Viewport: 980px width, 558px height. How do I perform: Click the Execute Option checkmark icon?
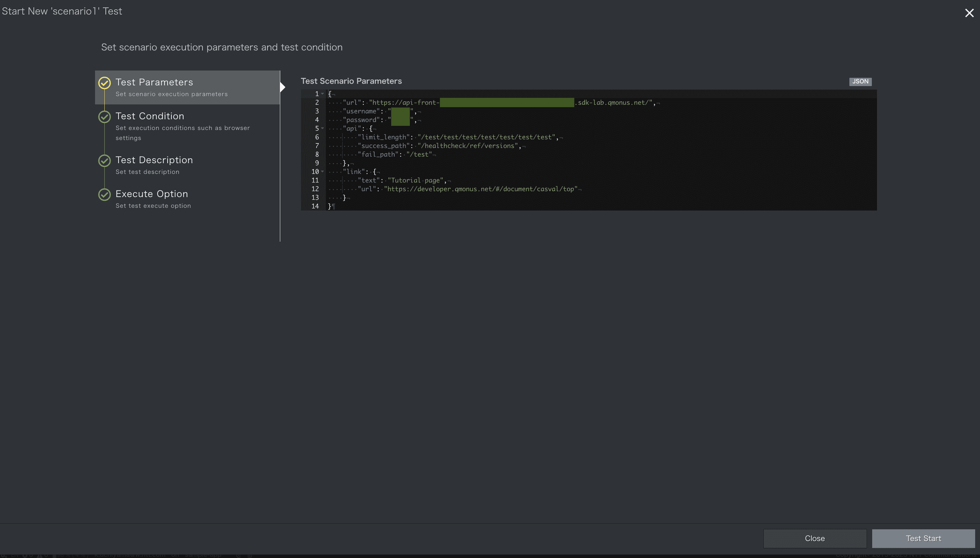pos(104,194)
